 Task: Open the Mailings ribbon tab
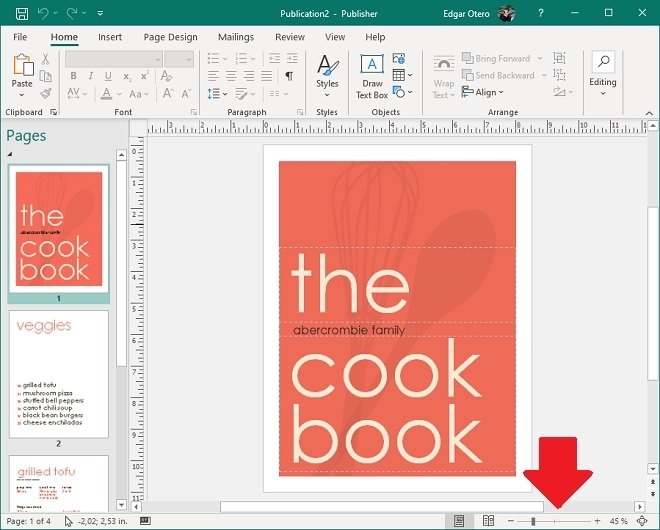pyautogui.click(x=236, y=37)
